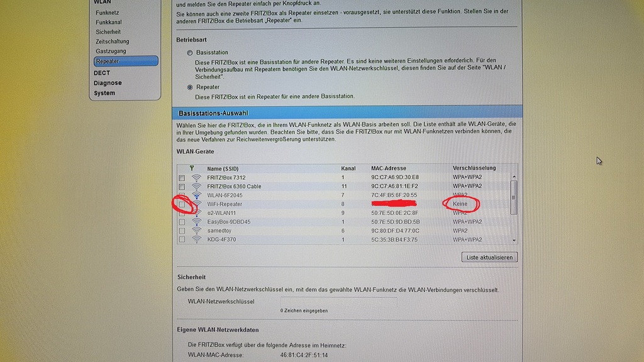Select the Repeater operating mode radio button

point(190,87)
